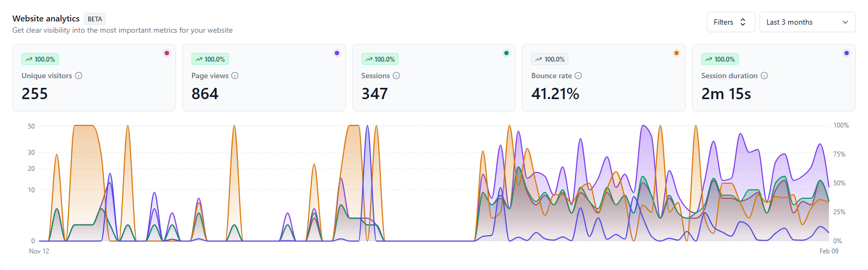
Task: Click the 50 label on left chart axis
Action: [32, 126]
